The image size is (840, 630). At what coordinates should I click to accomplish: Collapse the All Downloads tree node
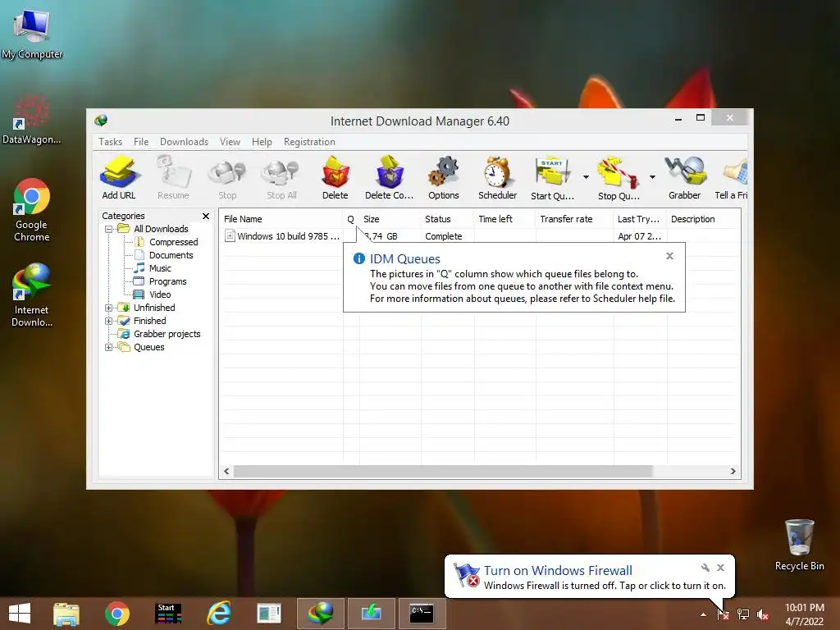[109, 230]
